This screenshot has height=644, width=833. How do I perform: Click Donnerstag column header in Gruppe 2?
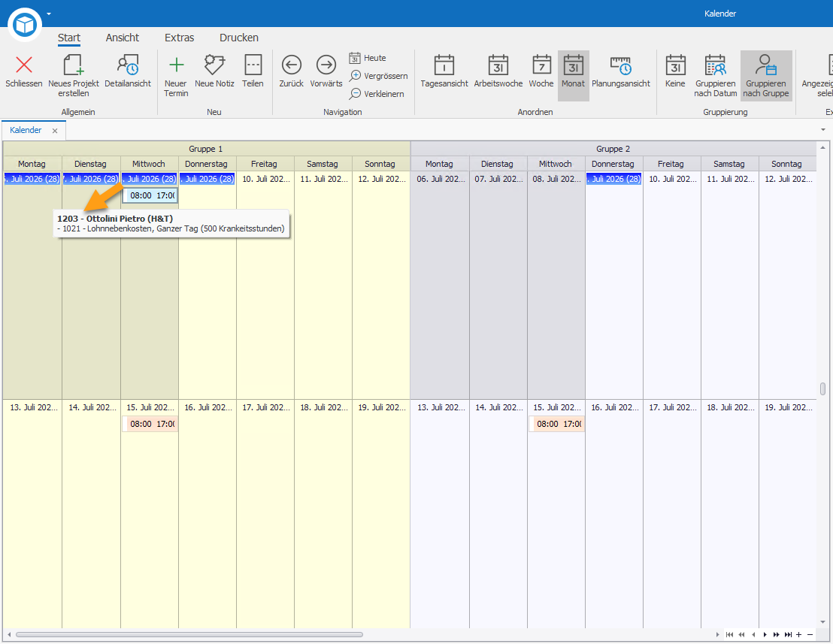tap(613, 164)
